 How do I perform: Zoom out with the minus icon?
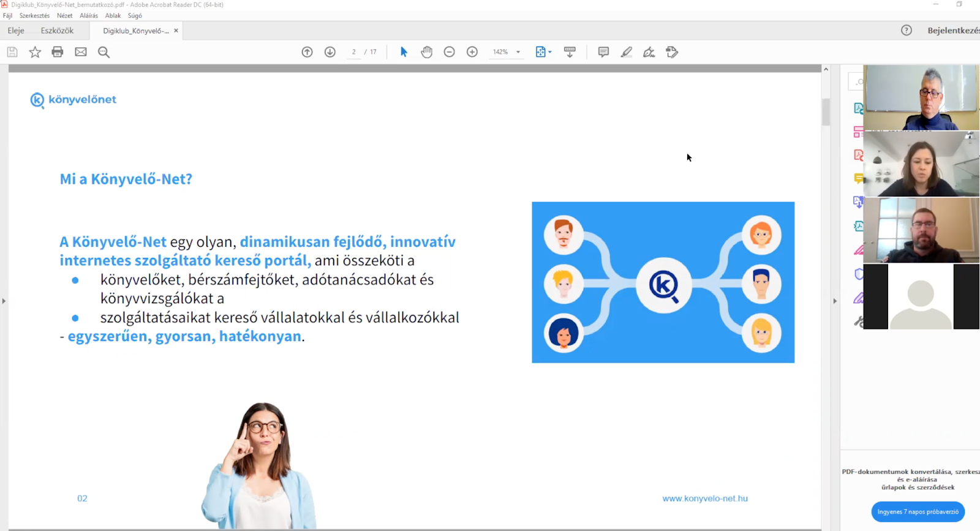[450, 52]
